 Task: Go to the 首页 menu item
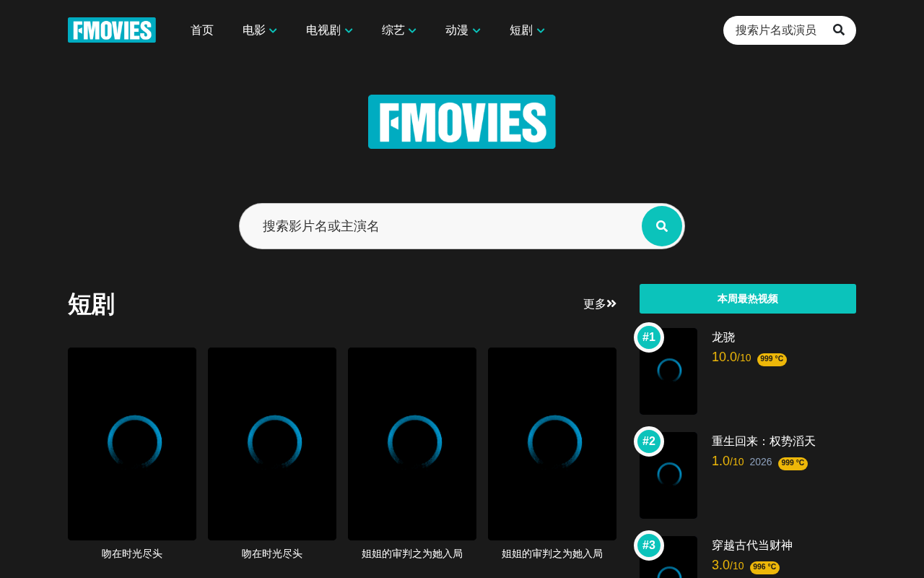[202, 30]
